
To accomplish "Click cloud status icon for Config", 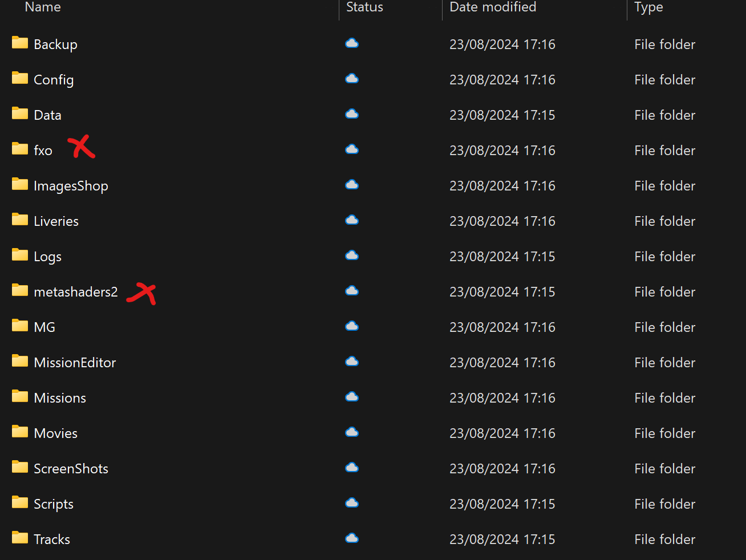I will (x=352, y=79).
